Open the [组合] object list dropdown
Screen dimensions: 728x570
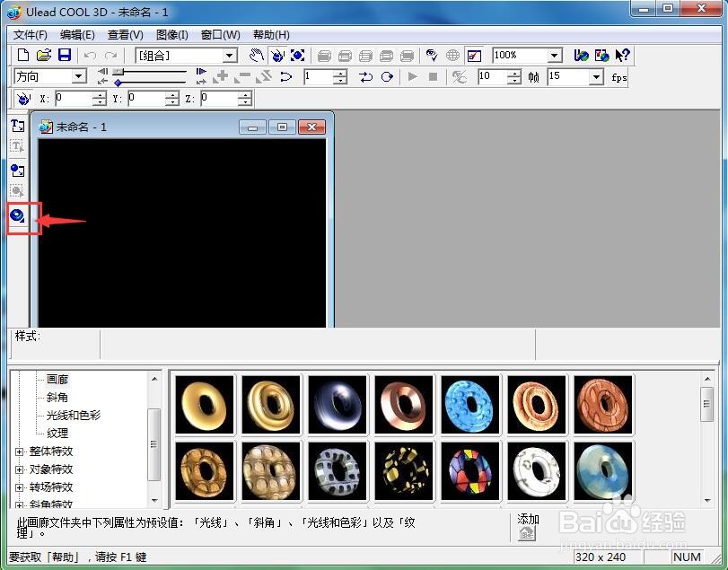click(229, 56)
